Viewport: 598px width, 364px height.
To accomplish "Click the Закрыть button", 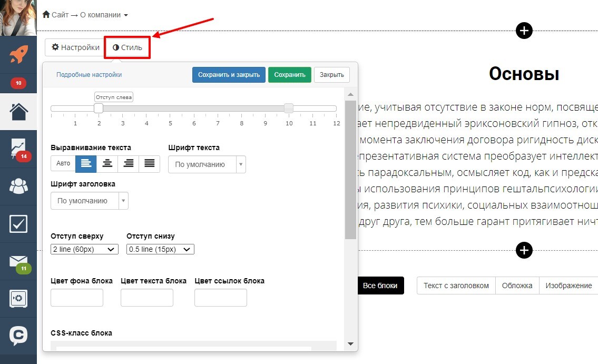I will pos(332,75).
